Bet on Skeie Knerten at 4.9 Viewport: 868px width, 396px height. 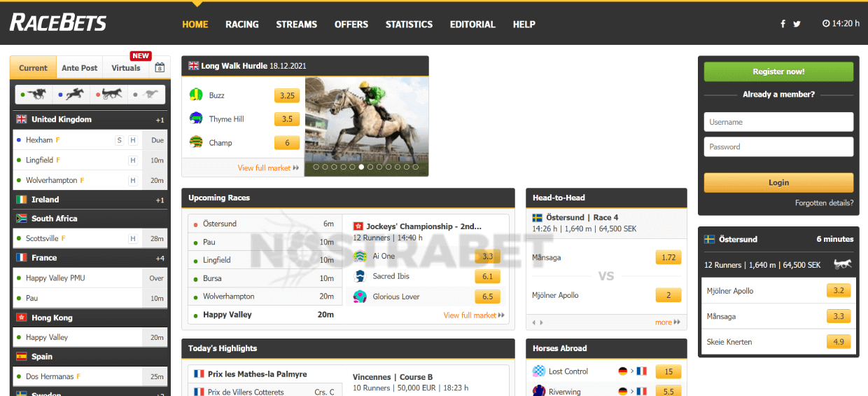(x=839, y=342)
